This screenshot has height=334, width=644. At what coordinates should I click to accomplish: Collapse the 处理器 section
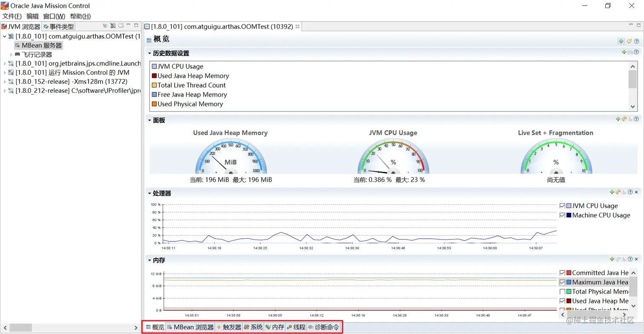click(x=150, y=193)
